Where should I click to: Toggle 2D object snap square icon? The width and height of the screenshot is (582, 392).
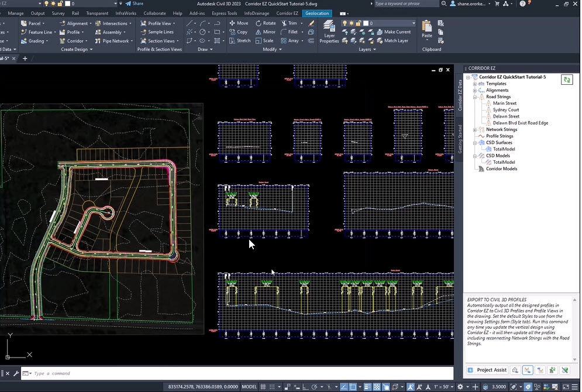pyautogui.click(x=353, y=387)
